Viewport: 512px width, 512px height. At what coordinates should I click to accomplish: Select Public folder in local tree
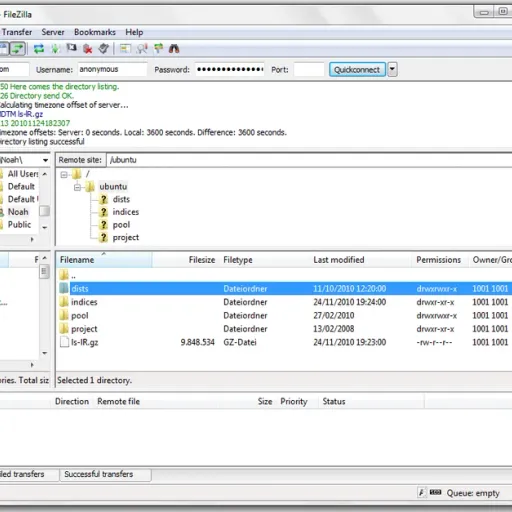pyautogui.click(x=19, y=225)
